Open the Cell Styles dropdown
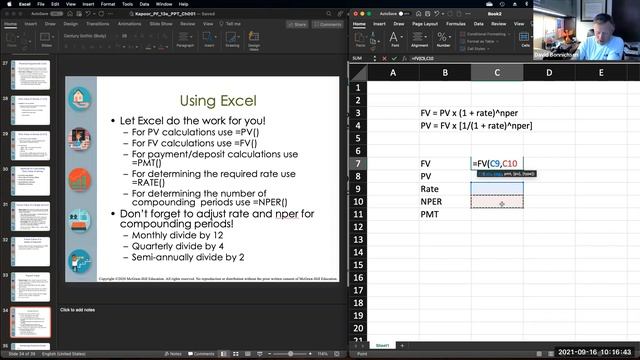 click(x=488, y=49)
